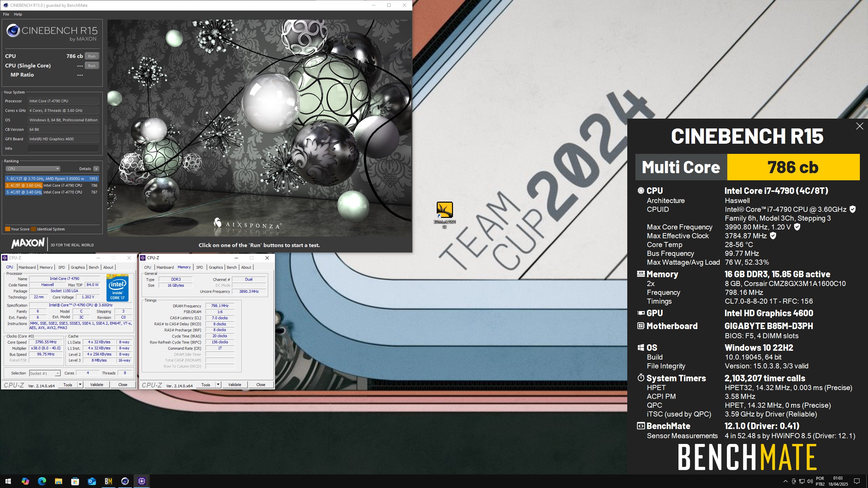This screenshot has width=868, height=488.
Task: Close the BenchMate result overlay
Action: pos(860,126)
